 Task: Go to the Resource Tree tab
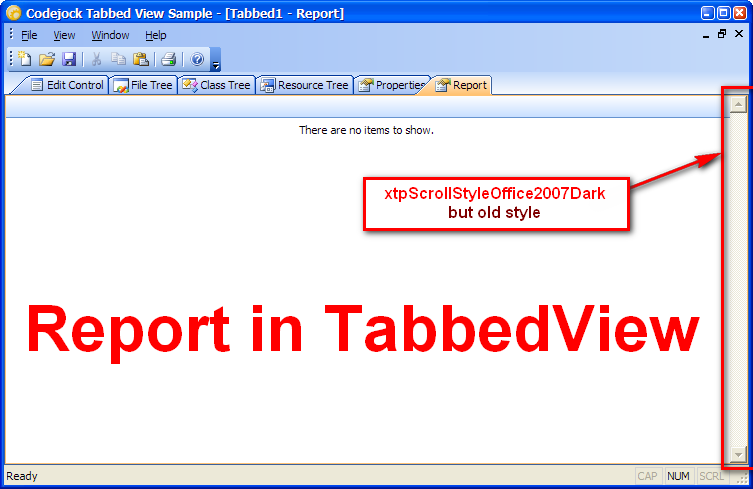(305, 85)
